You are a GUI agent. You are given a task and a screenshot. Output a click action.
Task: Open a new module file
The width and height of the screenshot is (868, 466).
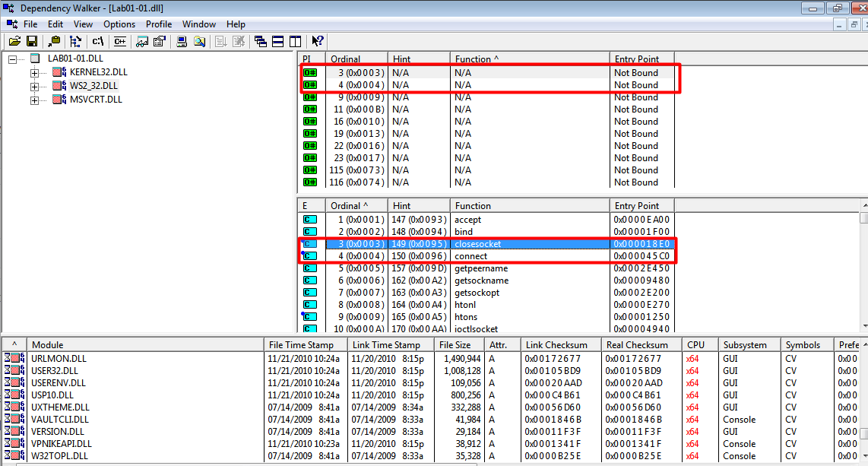tap(13, 41)
